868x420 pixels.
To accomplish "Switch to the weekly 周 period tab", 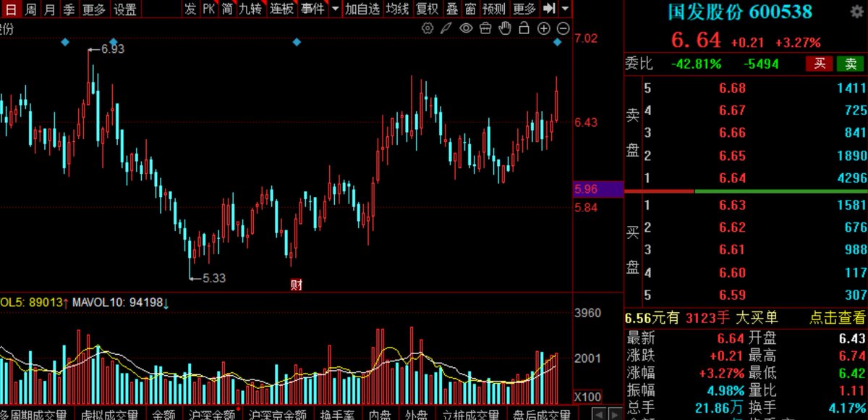I will click(x=30, y=9).
